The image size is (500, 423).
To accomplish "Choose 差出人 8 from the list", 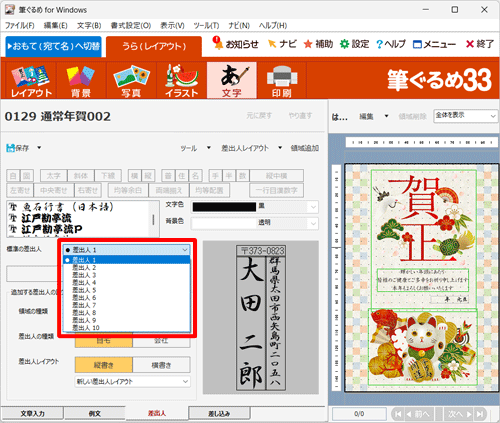I will [127, 313].
